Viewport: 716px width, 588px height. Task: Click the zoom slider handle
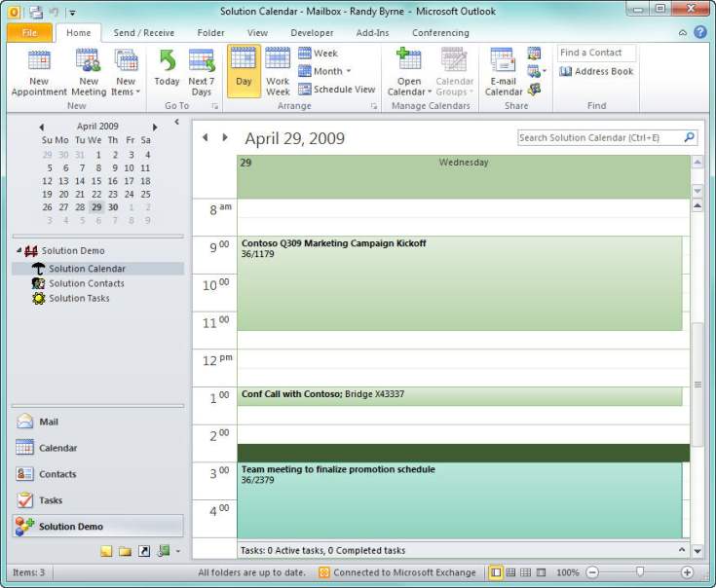click(x=640, y=571)
